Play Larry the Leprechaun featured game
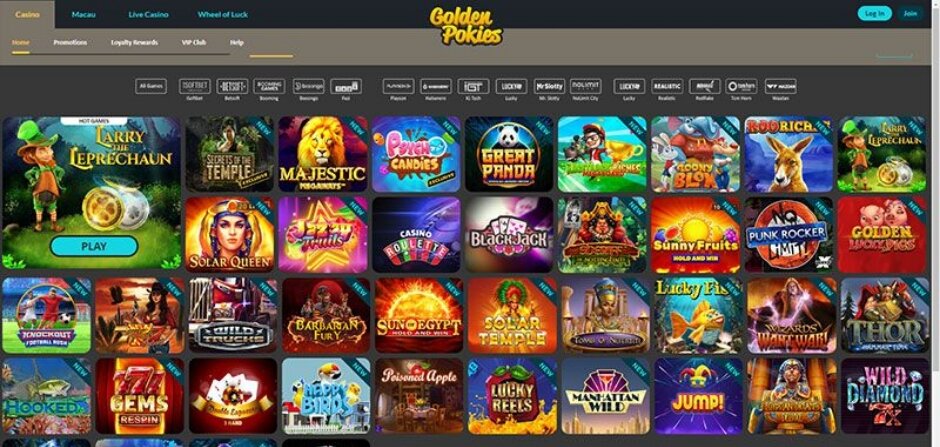Image resolution: width=940 pixels, height=447 pixels. pyautogui.click(x=94, y=246)
